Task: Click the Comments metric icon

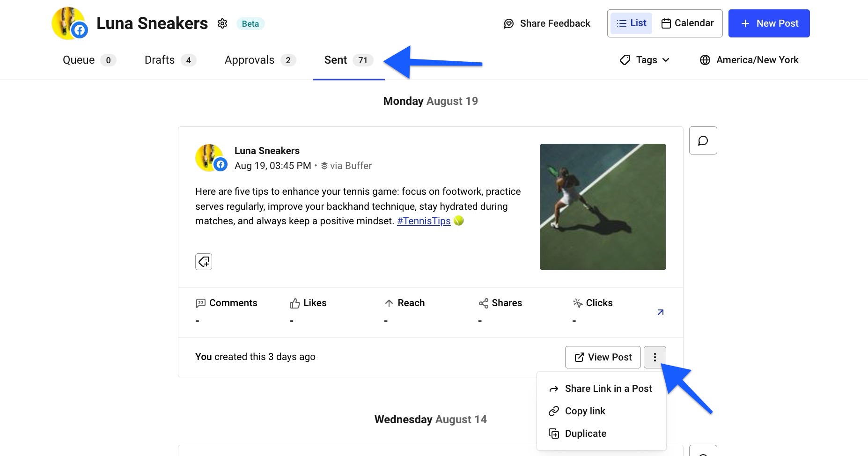Action: (201, 303)
